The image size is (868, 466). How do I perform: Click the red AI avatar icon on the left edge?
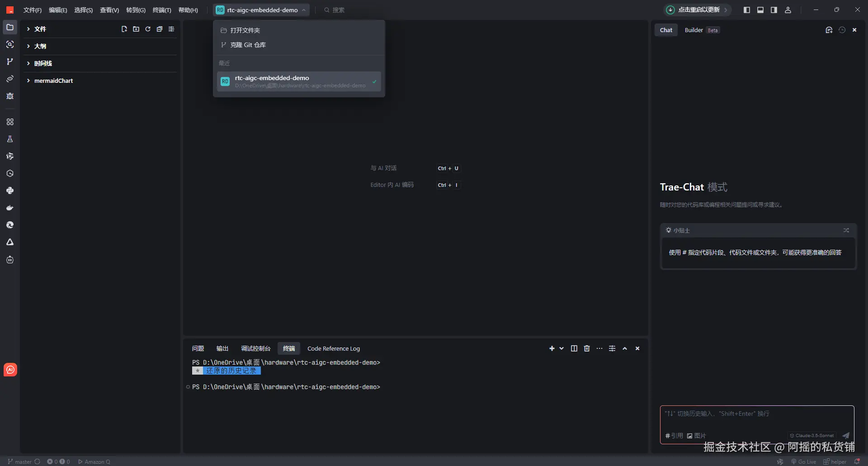point(10,370)
